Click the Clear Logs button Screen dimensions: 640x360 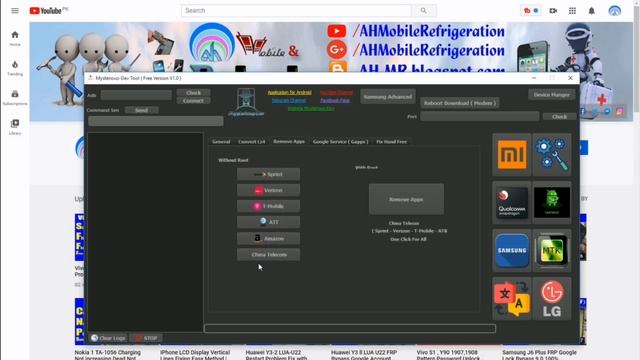(x=108, y=338)
